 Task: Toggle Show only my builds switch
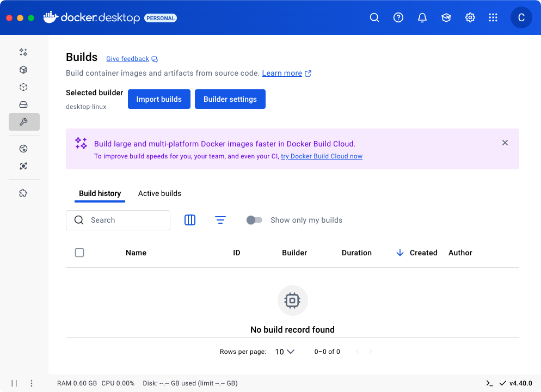tap(254, 220)
